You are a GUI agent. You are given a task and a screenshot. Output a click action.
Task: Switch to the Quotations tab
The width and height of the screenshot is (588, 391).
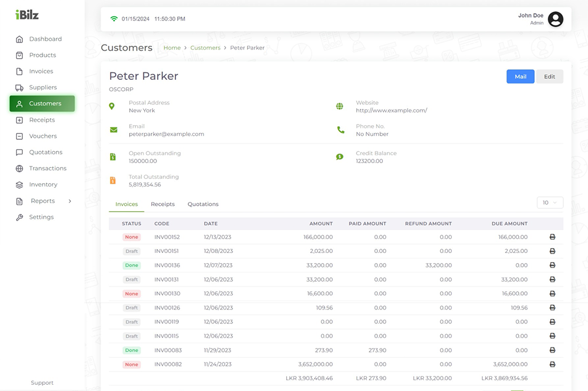[x=203, y=204]
